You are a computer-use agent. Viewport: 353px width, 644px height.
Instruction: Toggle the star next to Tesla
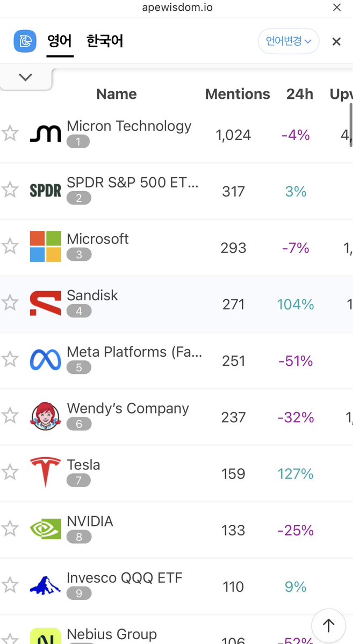pyautogui.click(x=10, y=473)
